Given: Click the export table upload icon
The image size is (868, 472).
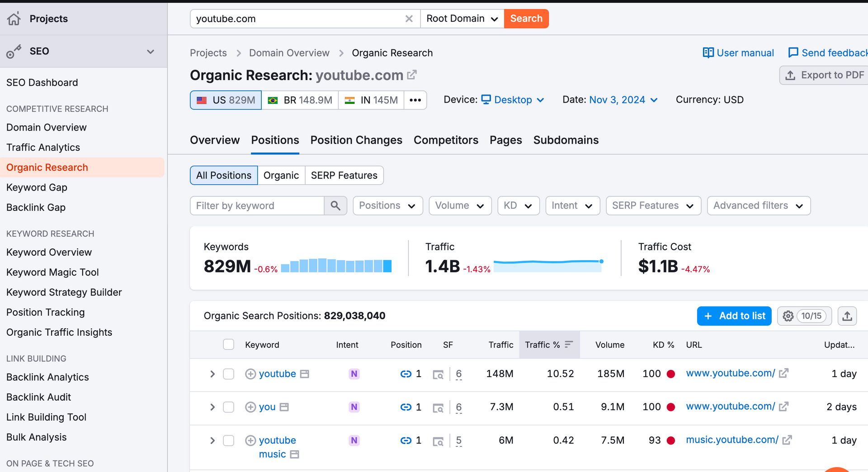Looking at the screenshot, I should pyautogui.click(x=847, y=316).
